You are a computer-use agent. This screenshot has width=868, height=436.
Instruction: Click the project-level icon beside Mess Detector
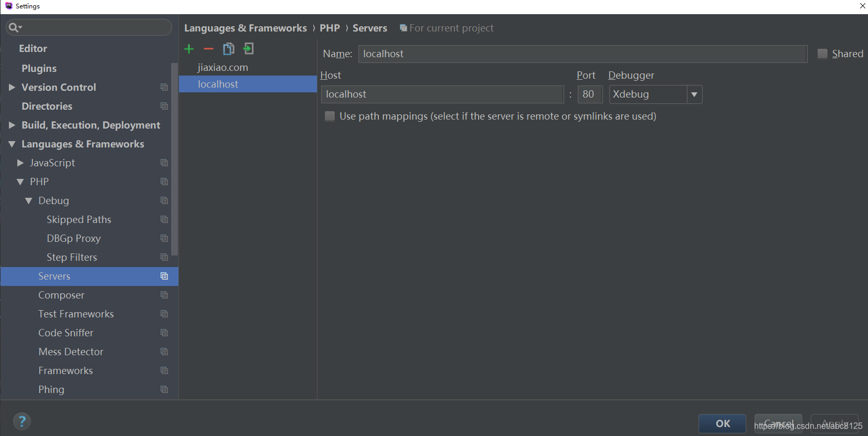pos(164,352)
